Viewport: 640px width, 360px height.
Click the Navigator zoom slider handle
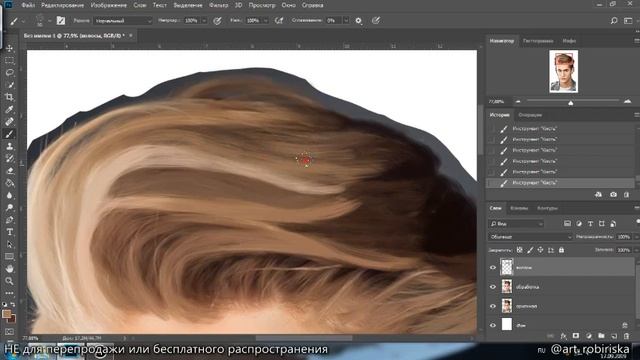(571, 103)
